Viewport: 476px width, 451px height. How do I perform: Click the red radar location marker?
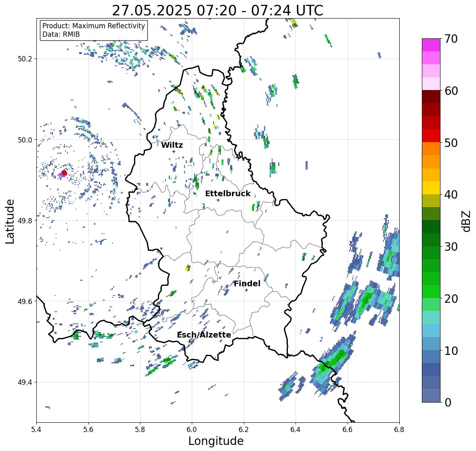click(64, 173)
